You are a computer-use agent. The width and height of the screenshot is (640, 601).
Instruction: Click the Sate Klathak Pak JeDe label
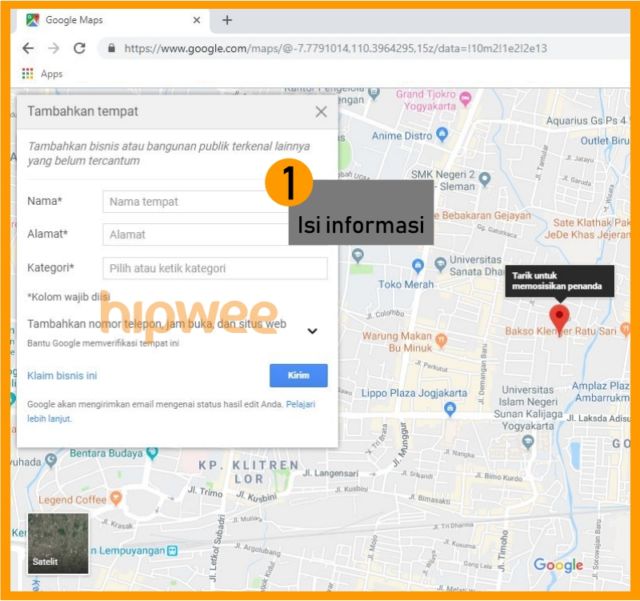click(588, 229)
